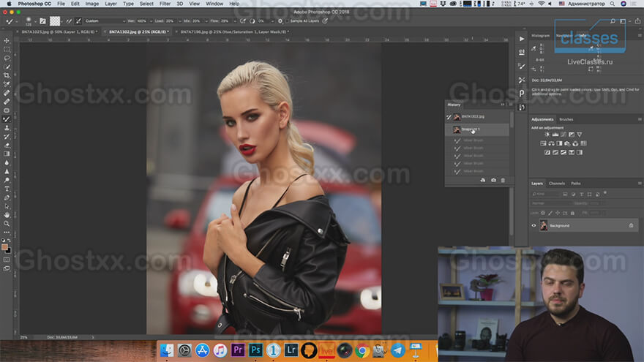
Task: Select the Crop tool
Action: [7, 75]
